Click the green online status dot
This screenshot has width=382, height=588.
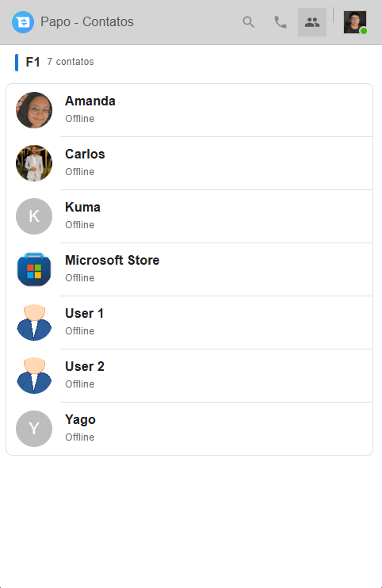point(363,31)
